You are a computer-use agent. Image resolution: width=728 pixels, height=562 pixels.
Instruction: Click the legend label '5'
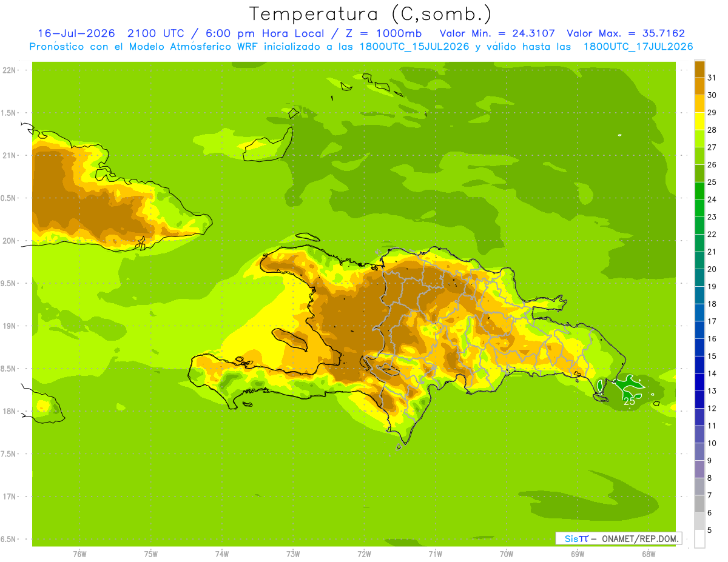coord(710,530)
